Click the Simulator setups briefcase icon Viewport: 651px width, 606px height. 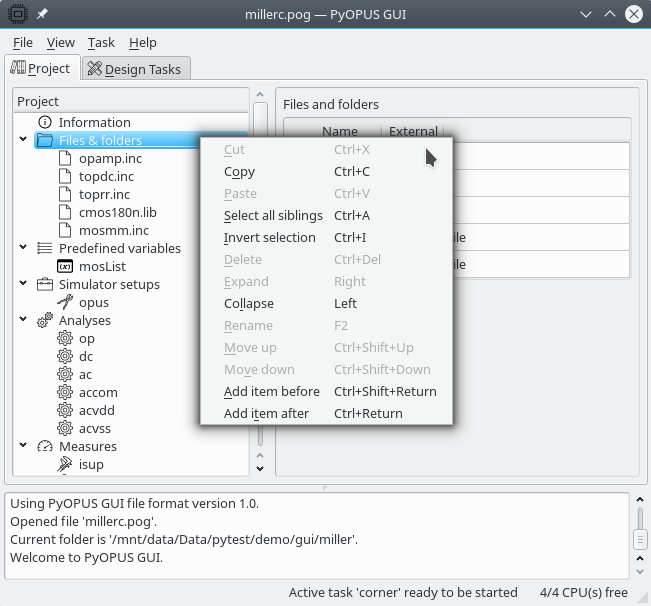(x=44, y=284)
